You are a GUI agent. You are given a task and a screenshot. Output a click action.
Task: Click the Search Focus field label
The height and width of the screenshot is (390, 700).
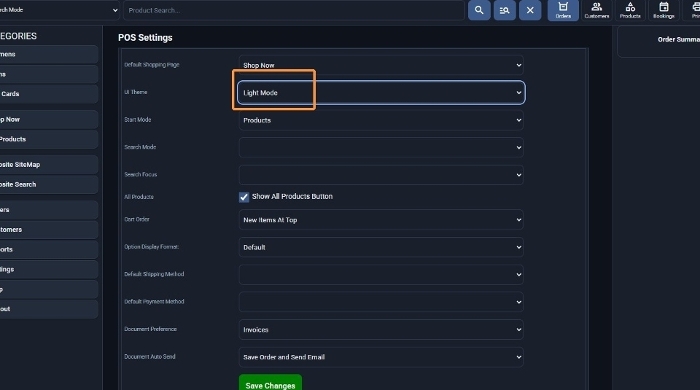pos(141,174)
